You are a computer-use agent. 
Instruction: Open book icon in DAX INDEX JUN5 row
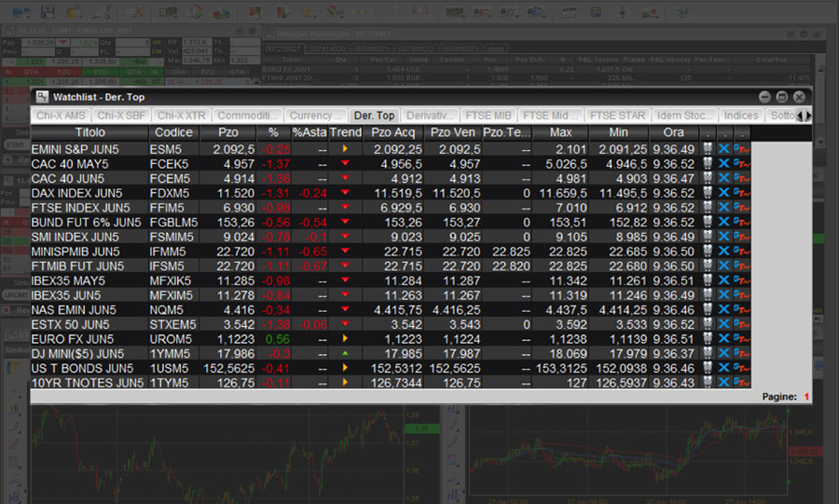pos(708,193)
